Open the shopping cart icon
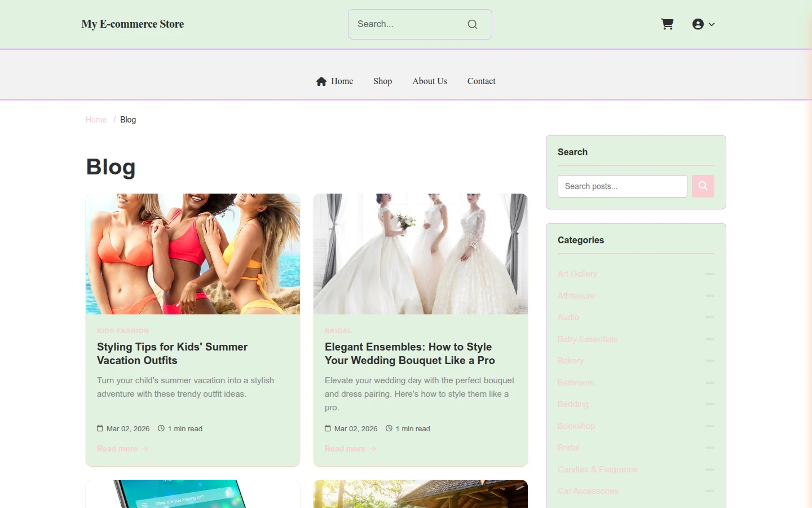Screen dimensions: 812x508 click(667, 24)
